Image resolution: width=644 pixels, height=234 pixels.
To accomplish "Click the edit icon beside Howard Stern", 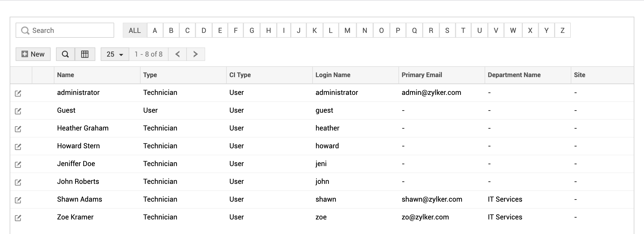I will coord(18,147).
